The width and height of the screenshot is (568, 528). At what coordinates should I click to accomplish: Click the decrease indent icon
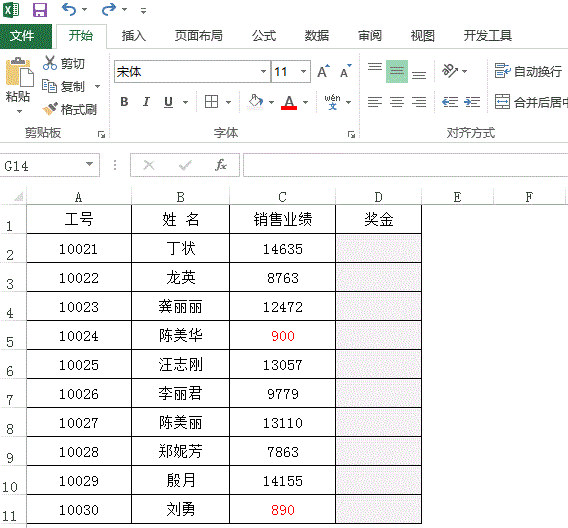450,102
